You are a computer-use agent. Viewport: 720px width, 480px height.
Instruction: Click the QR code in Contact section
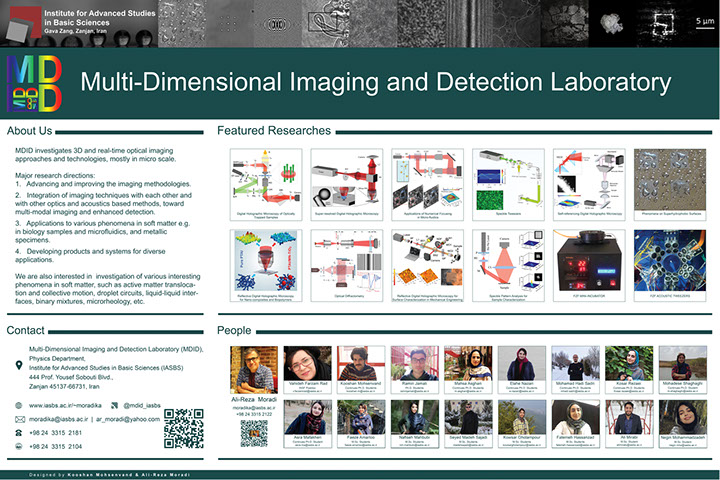pos(183,428)
